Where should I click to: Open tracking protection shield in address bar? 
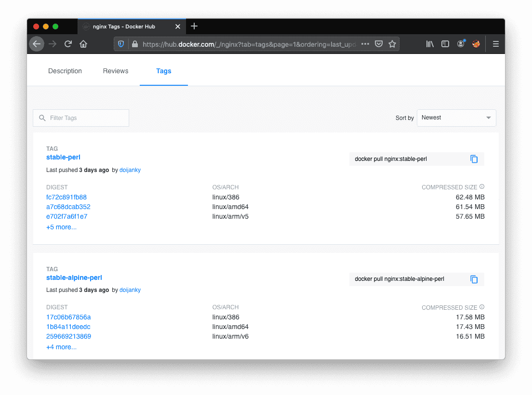(x=121, y=44)
